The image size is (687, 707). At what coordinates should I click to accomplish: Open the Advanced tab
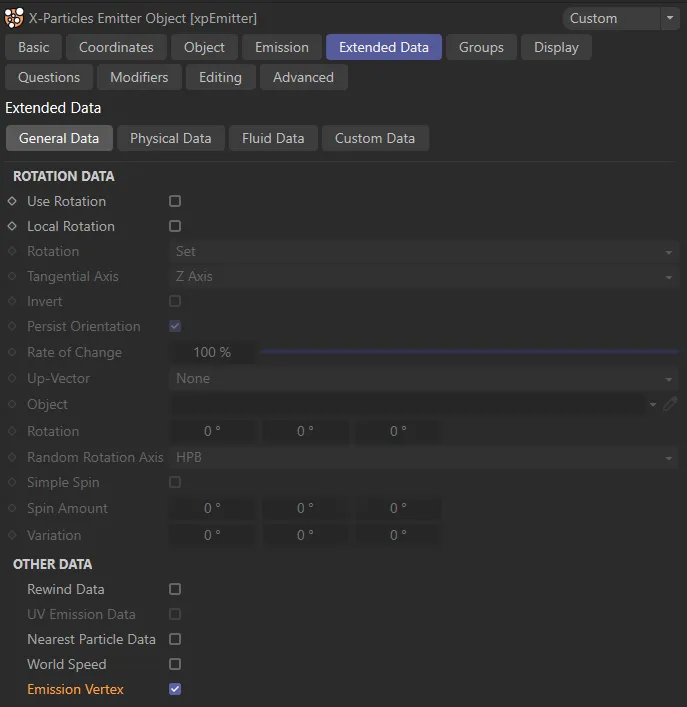303,78
